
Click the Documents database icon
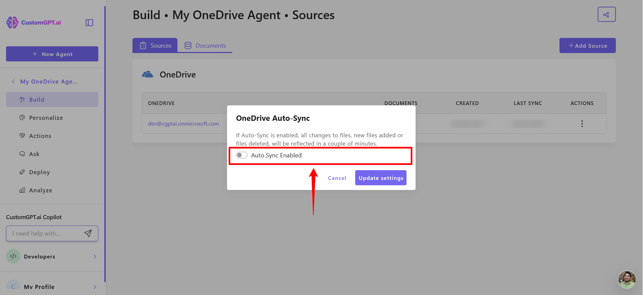coord(188,45)
